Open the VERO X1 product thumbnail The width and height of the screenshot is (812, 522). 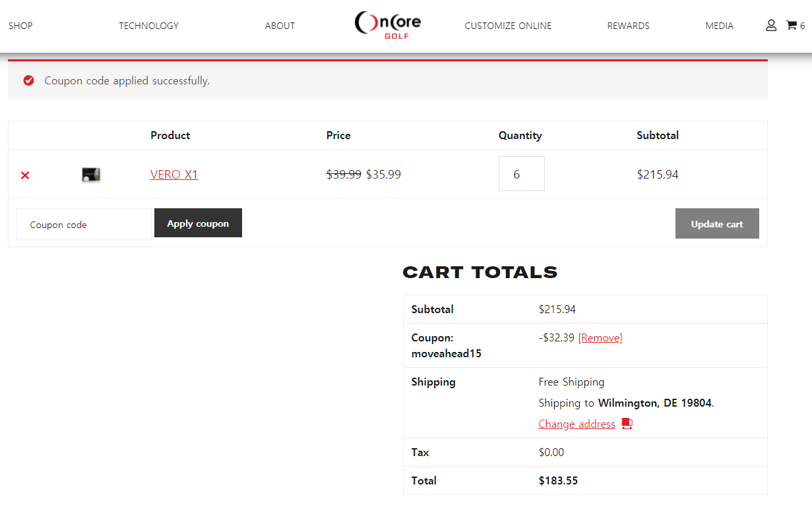pos(91,175)
